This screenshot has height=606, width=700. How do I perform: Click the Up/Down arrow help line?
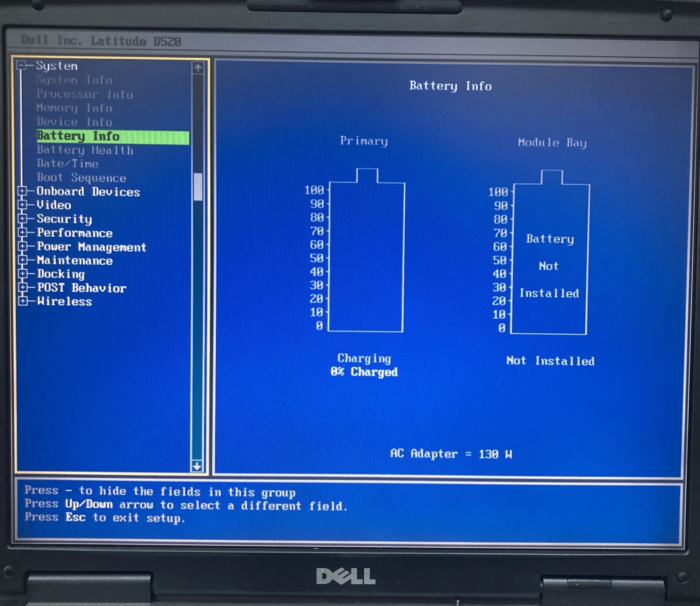[x=186, y=505]
